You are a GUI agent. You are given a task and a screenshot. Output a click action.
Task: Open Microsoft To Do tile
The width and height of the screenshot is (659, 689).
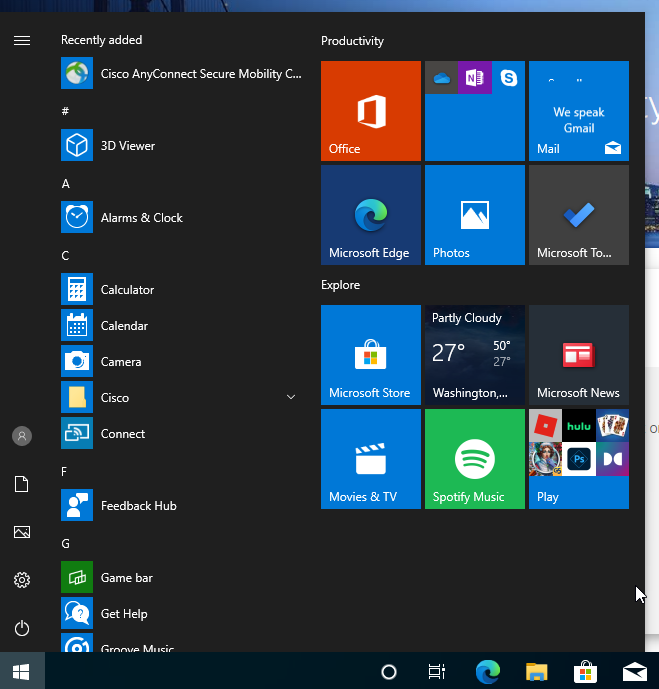pyautogui.click(x=579, y=215)
